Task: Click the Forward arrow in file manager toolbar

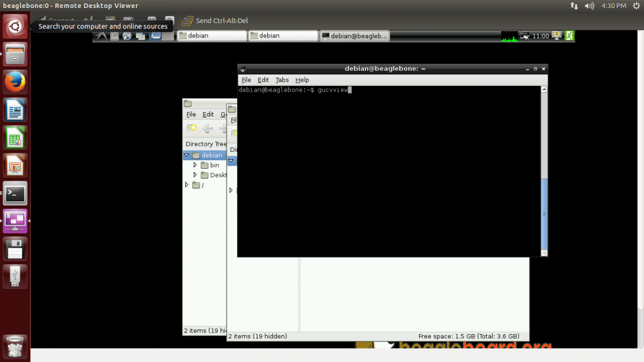Action: [222, 128]
